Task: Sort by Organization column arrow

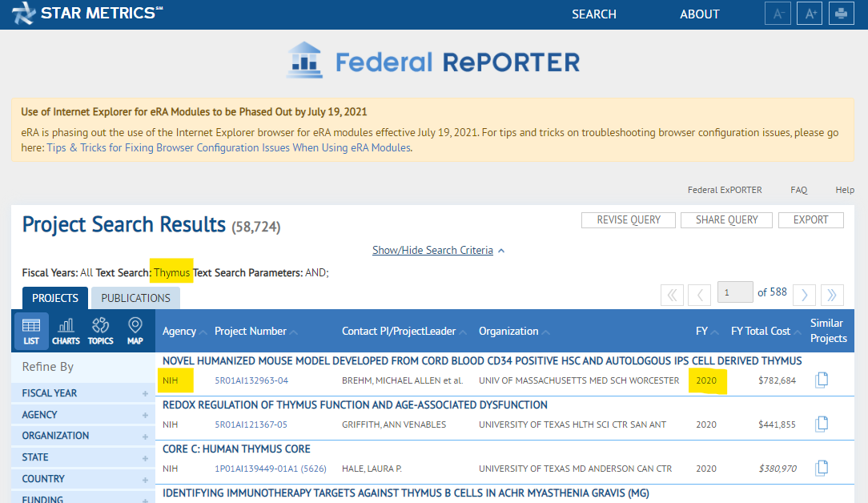Action: click(546, 332)
